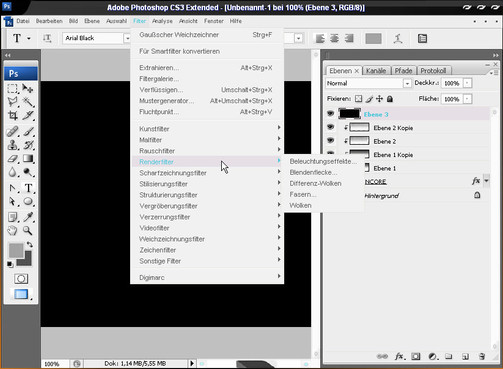Select the Brush tool
The width and height of the screenshot is (503, 369).
click(28, 131)
